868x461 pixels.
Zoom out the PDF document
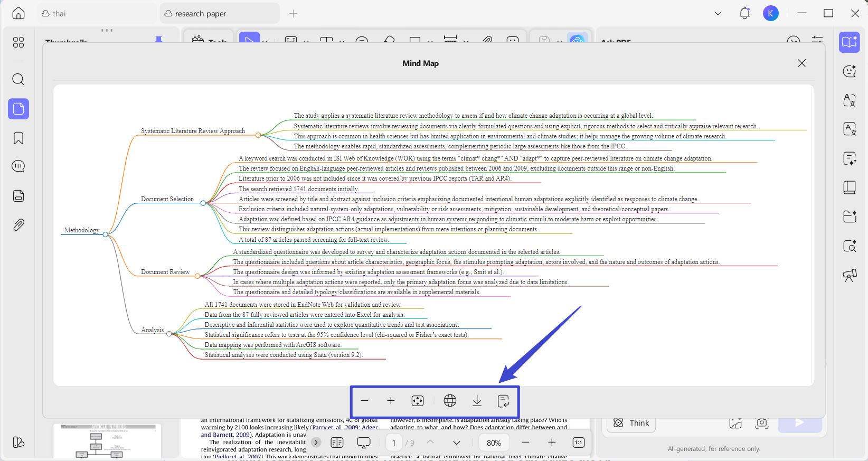point(525,443)
